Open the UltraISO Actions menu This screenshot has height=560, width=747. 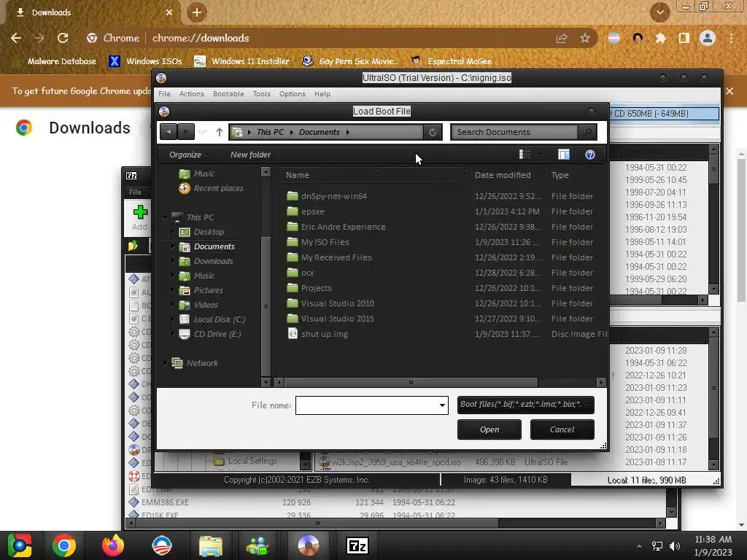[x=192, y=94]
